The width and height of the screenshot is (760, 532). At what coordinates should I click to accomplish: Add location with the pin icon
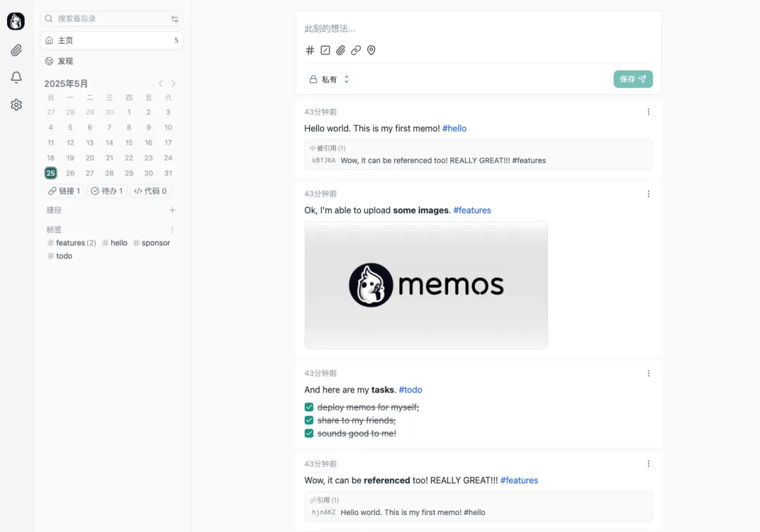click(372, 51)
